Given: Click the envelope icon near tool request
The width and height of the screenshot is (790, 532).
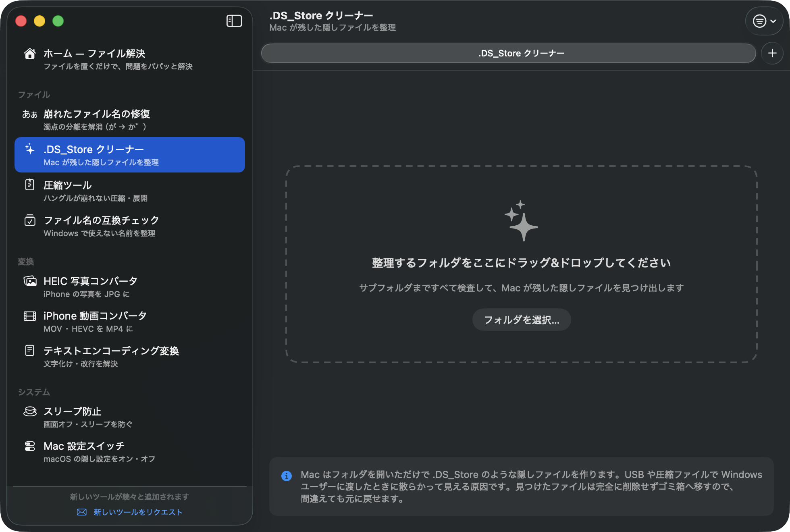Looking at the screenshot, I should point(82,512).
